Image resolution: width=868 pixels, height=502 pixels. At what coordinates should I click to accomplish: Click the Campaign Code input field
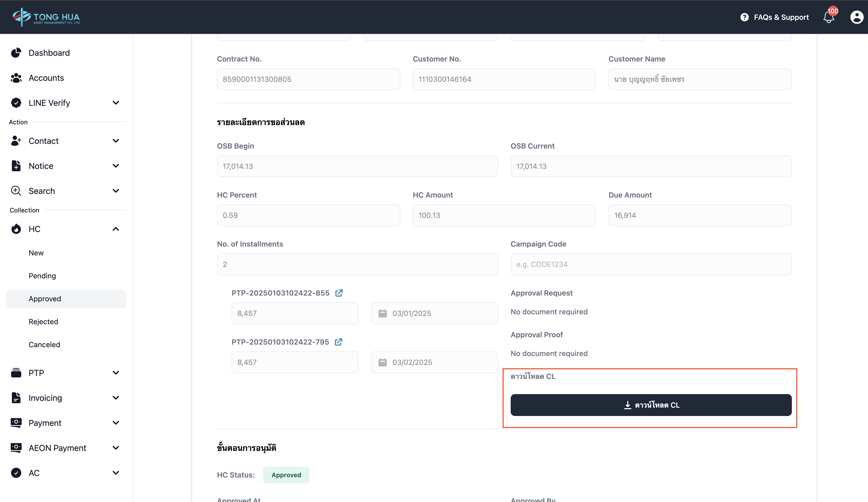pos(651,265)
